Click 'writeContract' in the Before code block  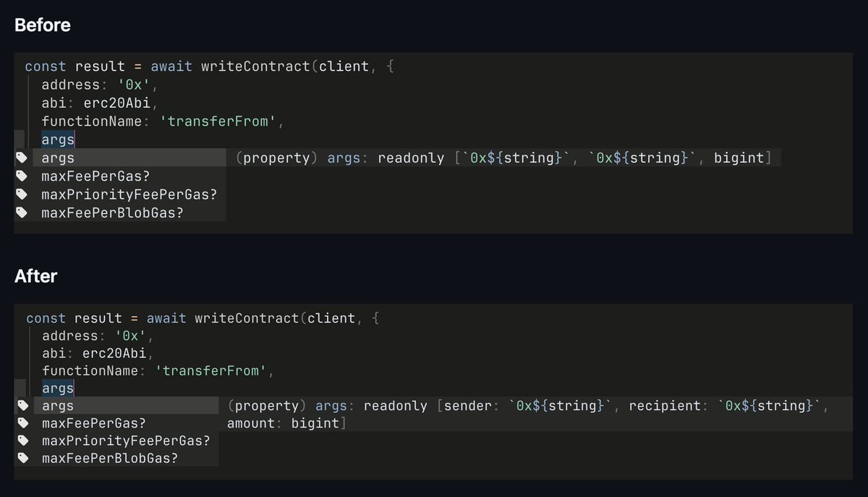point(255,67)
